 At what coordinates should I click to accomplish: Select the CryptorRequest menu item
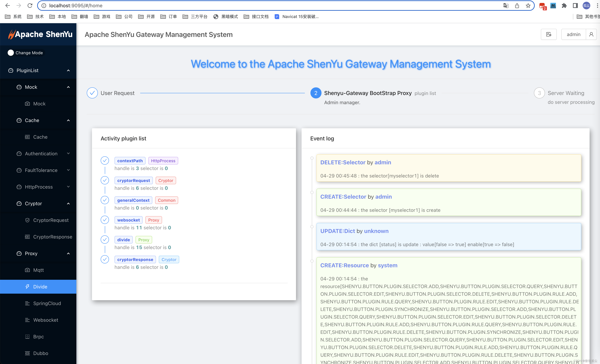(x=51, y=220)
